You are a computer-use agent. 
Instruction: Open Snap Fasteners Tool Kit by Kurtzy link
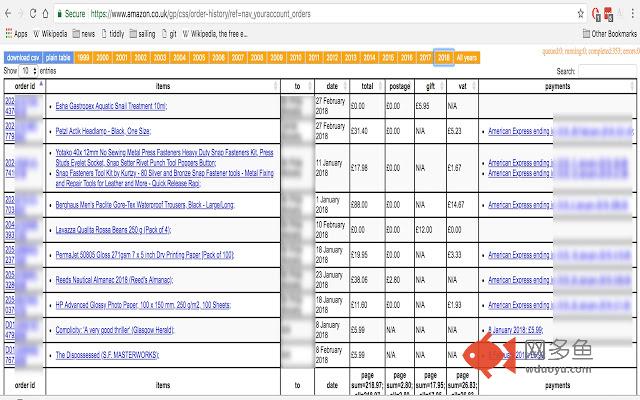click(164, 178)
